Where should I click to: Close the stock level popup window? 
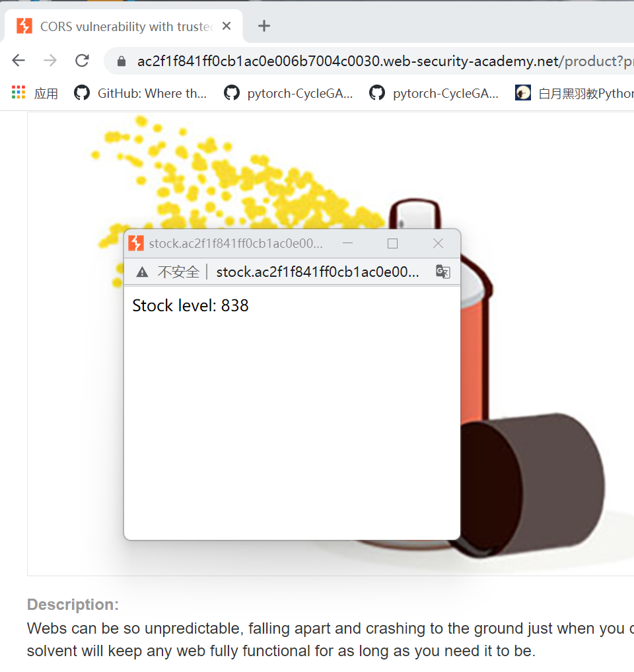(x=439, y=243)
